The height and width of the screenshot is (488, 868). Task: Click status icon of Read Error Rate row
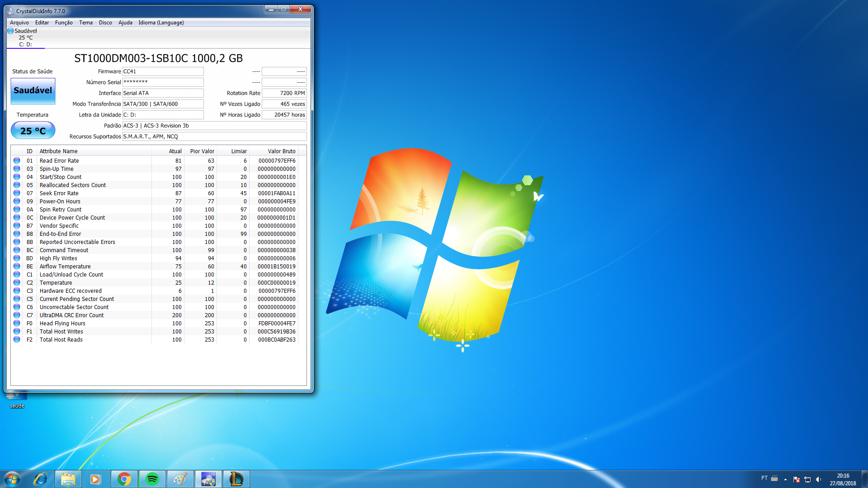pos(17,160)
